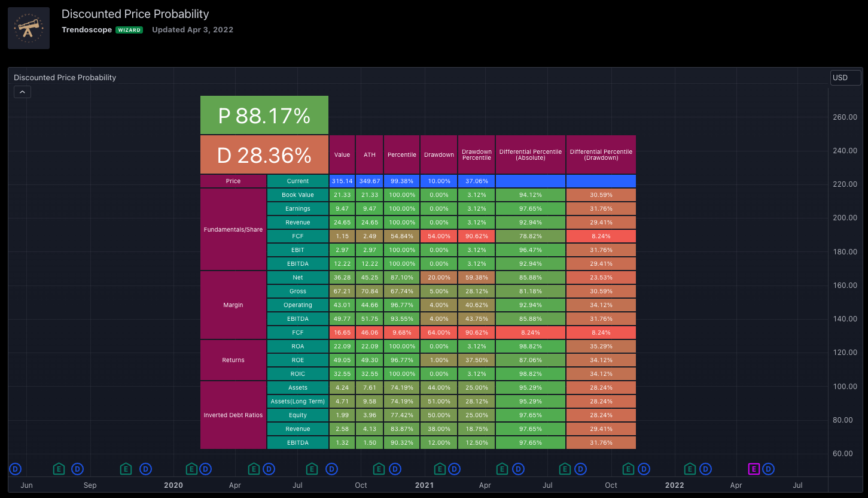Image resolution: width=868 pixels, height=498 pixels.
Task: Click the 2021 label on the time axis
Action: (424, 485)
